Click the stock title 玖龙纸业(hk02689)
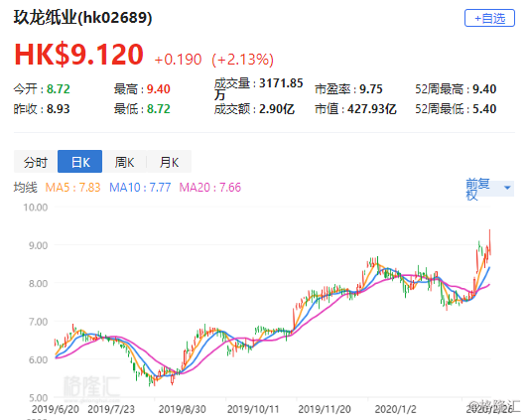 (82, 17)
